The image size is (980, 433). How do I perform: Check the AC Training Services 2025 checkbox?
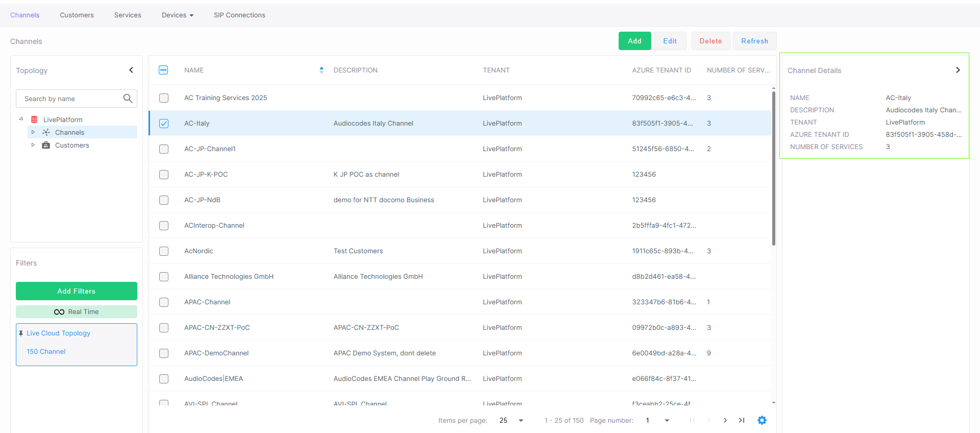point(164,98)
